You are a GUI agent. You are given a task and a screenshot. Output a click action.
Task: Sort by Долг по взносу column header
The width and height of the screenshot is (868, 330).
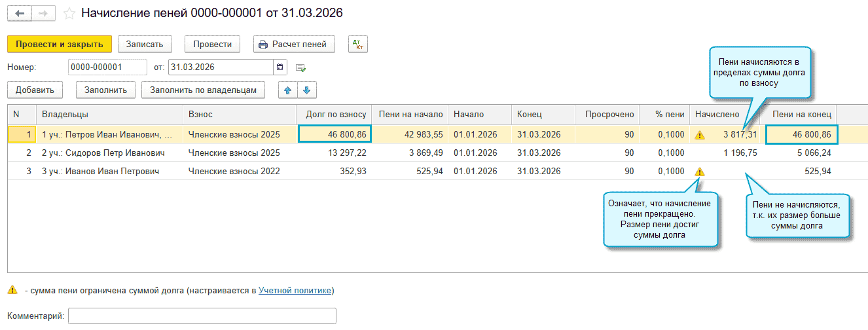(335, 114)
